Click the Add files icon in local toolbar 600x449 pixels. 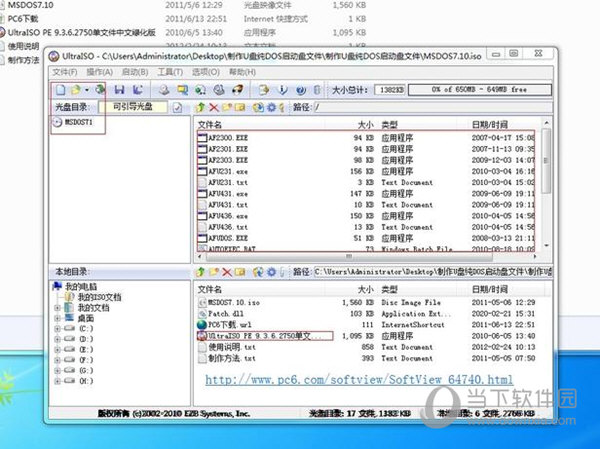[x=258, y=272]
